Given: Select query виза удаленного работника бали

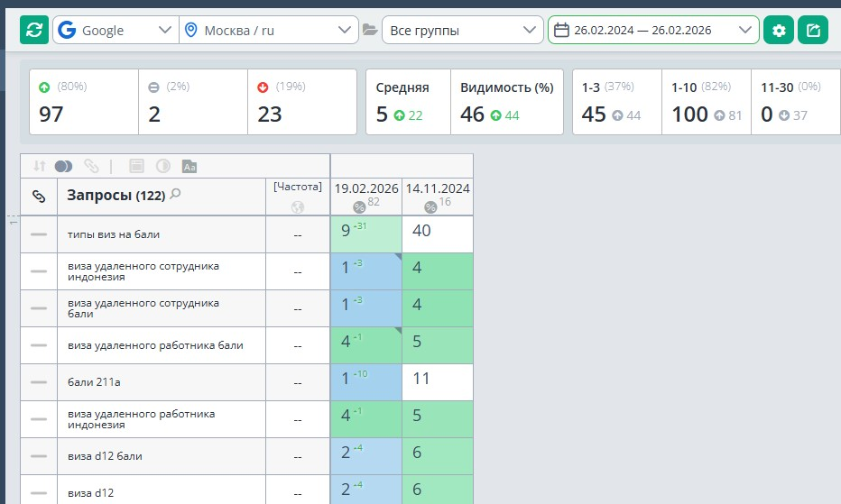Looking at the screenshot, I should (155, 345).
